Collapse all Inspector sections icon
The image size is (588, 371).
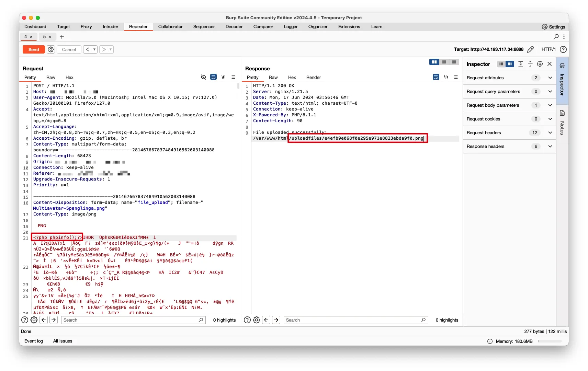[x=530, y=64]
